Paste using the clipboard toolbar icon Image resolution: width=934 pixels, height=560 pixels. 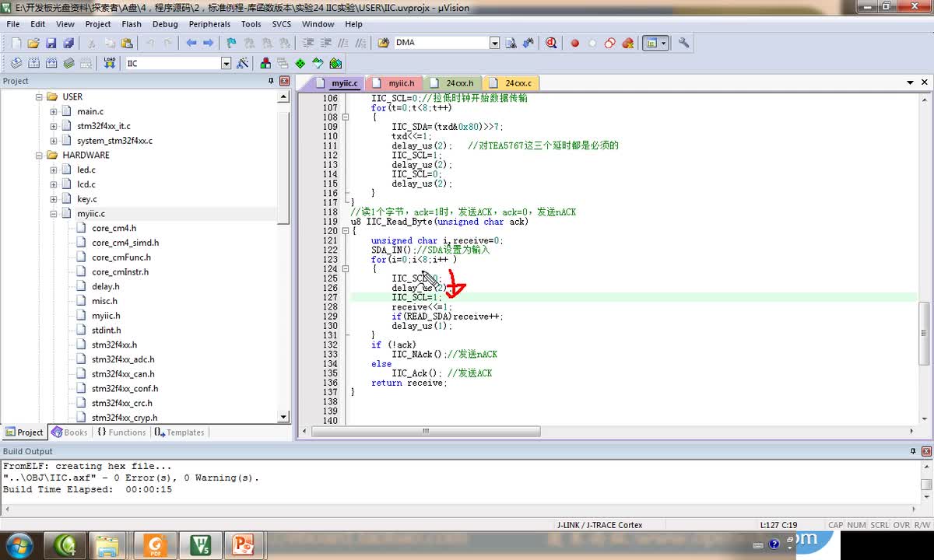pyautogui.click(x=127, y=43)
